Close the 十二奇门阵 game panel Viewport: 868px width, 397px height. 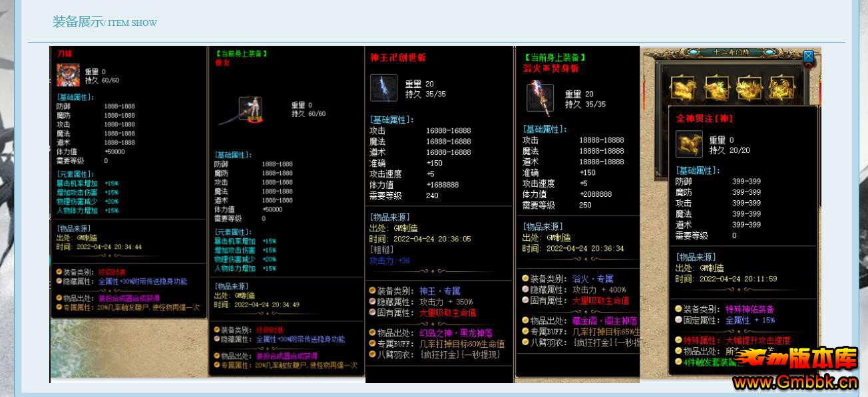click(x=809, y=57)
